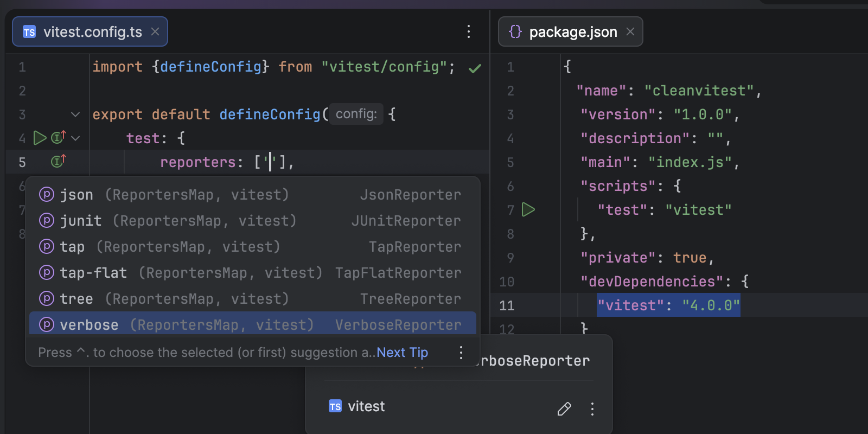
Task: Close the vitest.config.ts tab
Action: pyautogui.click(x=155, y=31)
